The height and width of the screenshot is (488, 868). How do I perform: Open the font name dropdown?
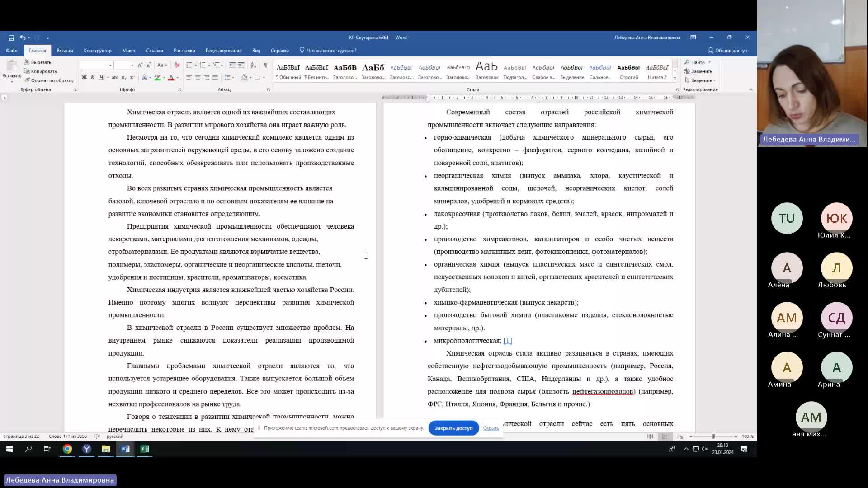coord(110,66)
